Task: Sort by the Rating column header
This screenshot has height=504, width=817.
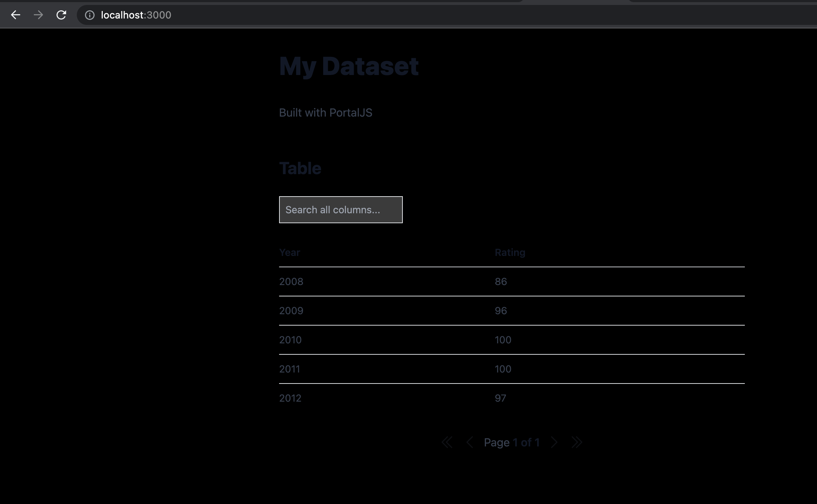Action: coord(510,252)
